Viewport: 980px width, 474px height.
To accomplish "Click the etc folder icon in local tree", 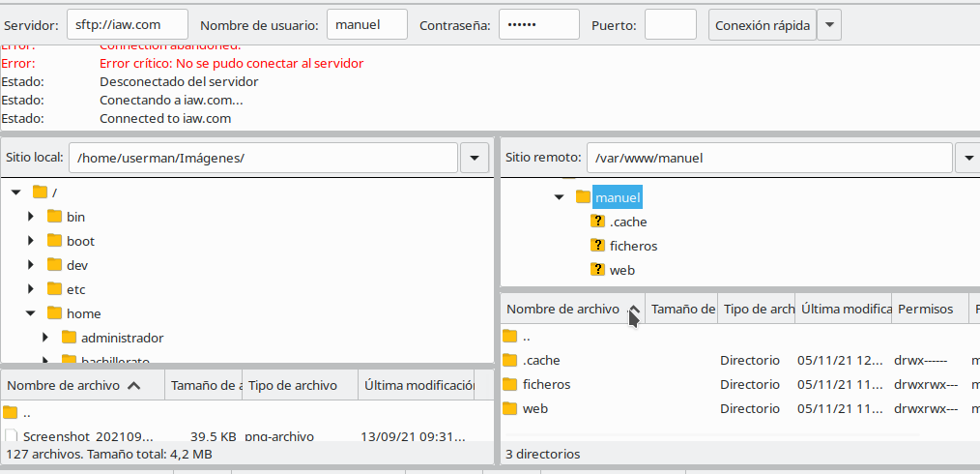I will tap(54, 289).
